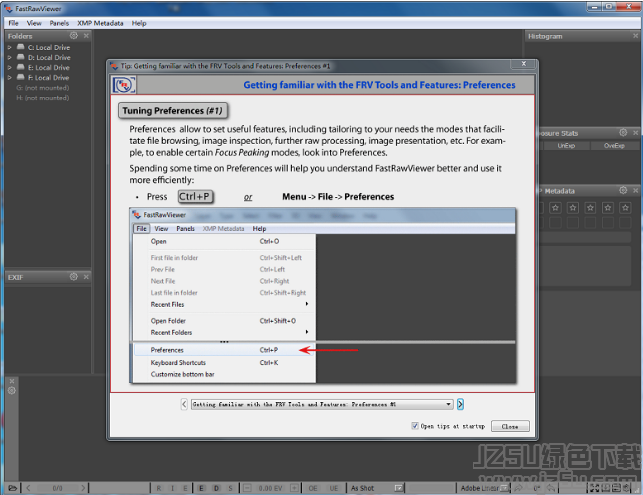This screenshot has height=495, width=643.
Task: Select D: Local Drive folder
Action: click(49, 57)
